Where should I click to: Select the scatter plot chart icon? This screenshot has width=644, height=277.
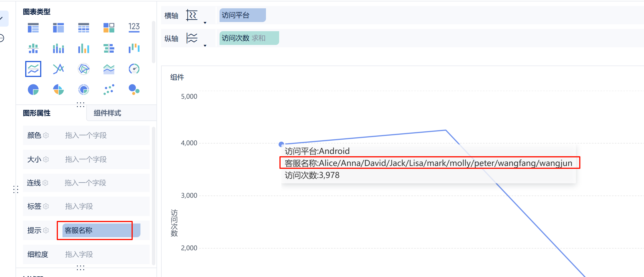click(109, 90)
